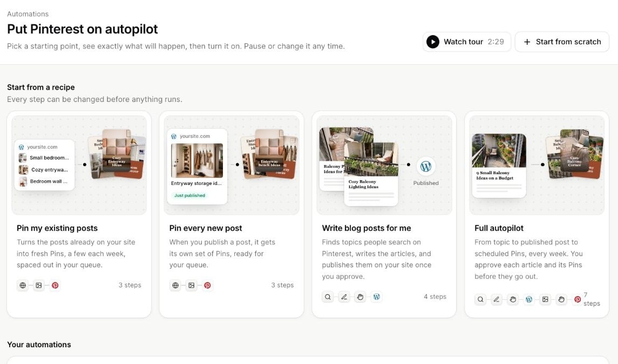This screenshot has height=364, width=618.
Task: Click the 9 Small Balcony Ideas preview
Action: (x=499, y=166)
